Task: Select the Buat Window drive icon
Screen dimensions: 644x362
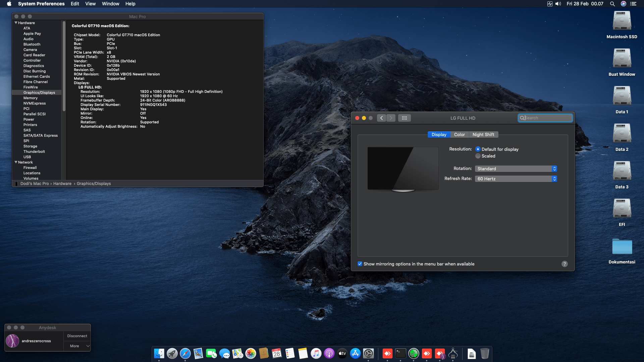Action: click(622, 58)
